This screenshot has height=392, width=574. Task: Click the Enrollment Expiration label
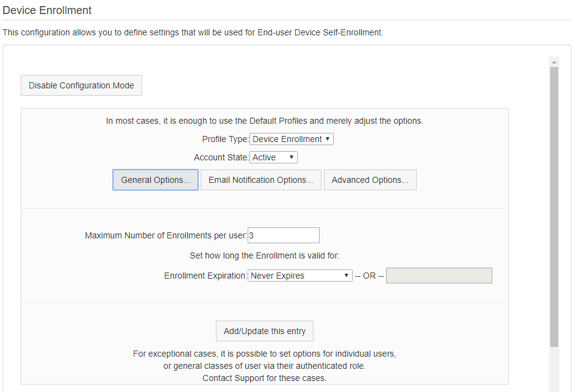pos(206,276)
